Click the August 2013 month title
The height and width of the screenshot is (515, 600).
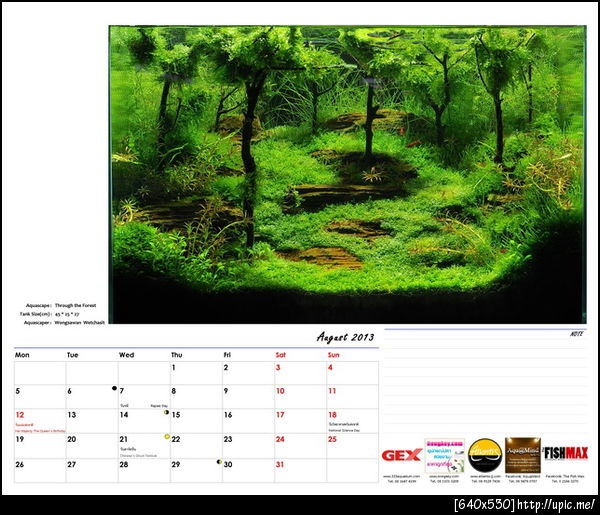[345, 337]
